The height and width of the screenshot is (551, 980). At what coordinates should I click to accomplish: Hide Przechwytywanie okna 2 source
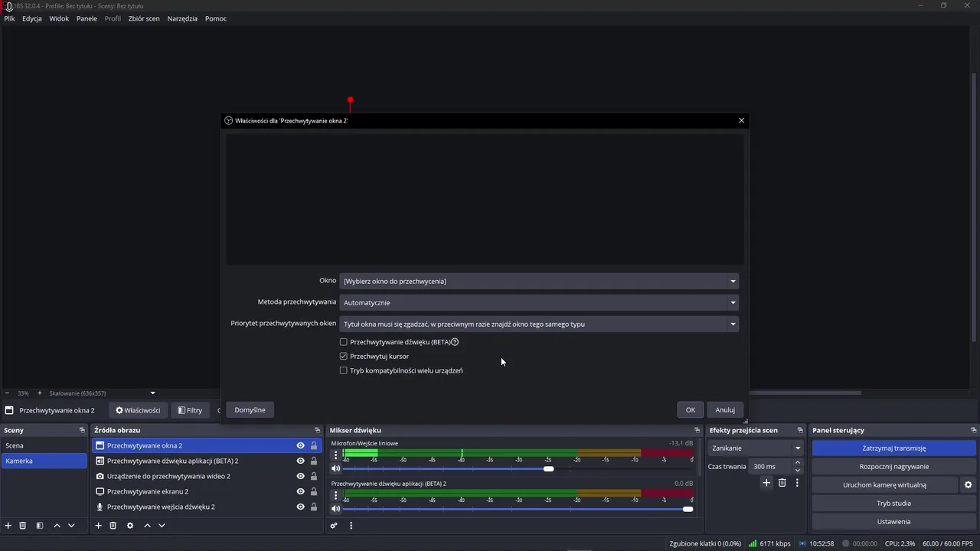(x=300, y=445)
